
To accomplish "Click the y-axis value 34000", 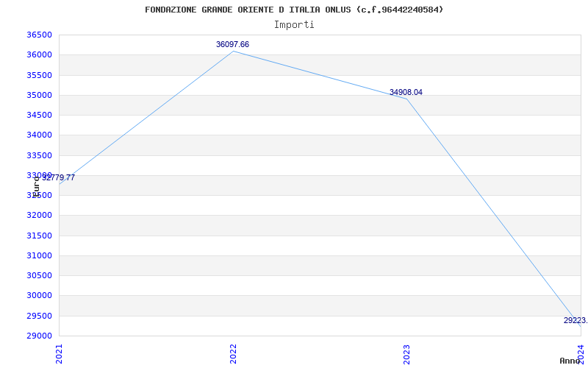I will pyautogui.click(x=39, y=135).
